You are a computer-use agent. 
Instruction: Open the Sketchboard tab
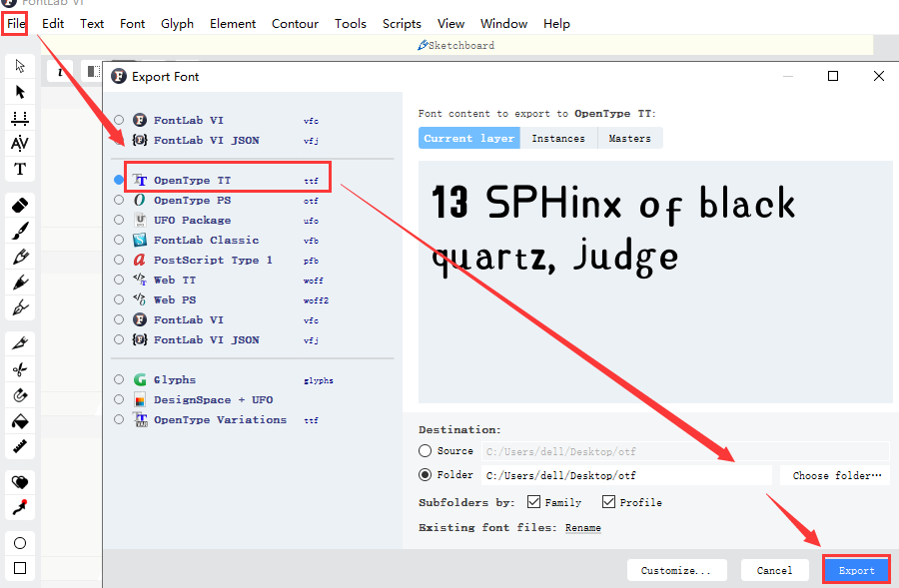click(x=455, y=45)
